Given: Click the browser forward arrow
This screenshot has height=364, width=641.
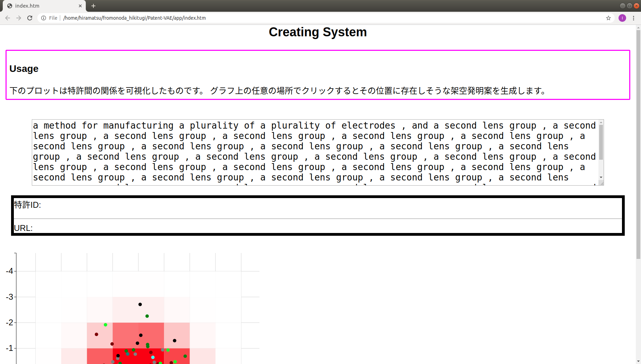Looking at the screenshot, I should coord(19,18).
